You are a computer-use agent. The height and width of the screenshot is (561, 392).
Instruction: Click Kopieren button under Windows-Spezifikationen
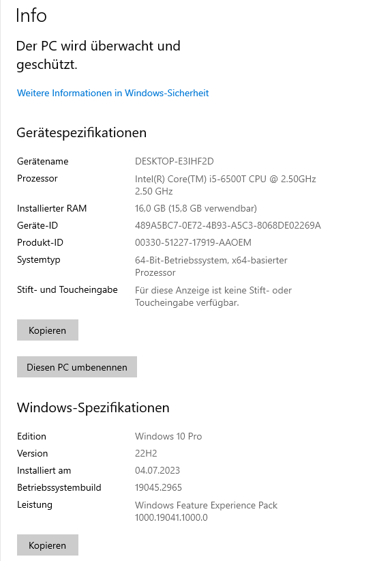(x=48, y=545)
